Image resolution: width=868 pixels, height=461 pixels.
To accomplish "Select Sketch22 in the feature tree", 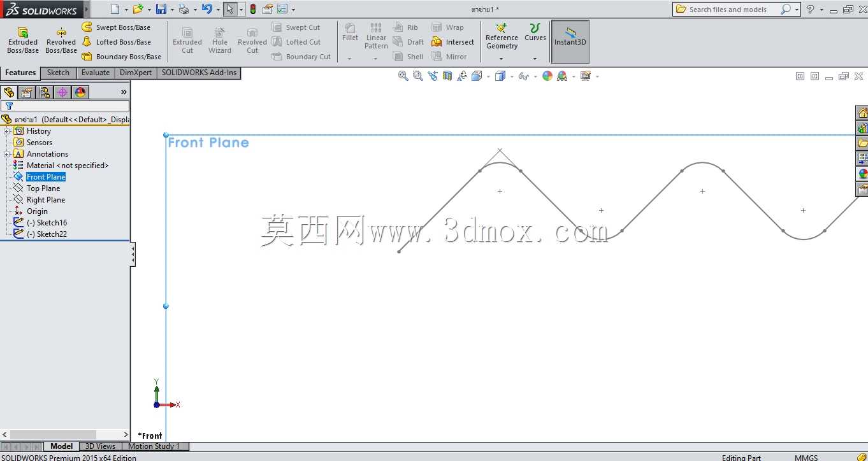I will point(47,234).
